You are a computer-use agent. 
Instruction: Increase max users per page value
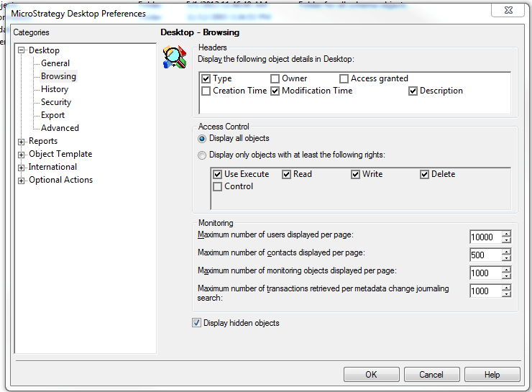506,234
